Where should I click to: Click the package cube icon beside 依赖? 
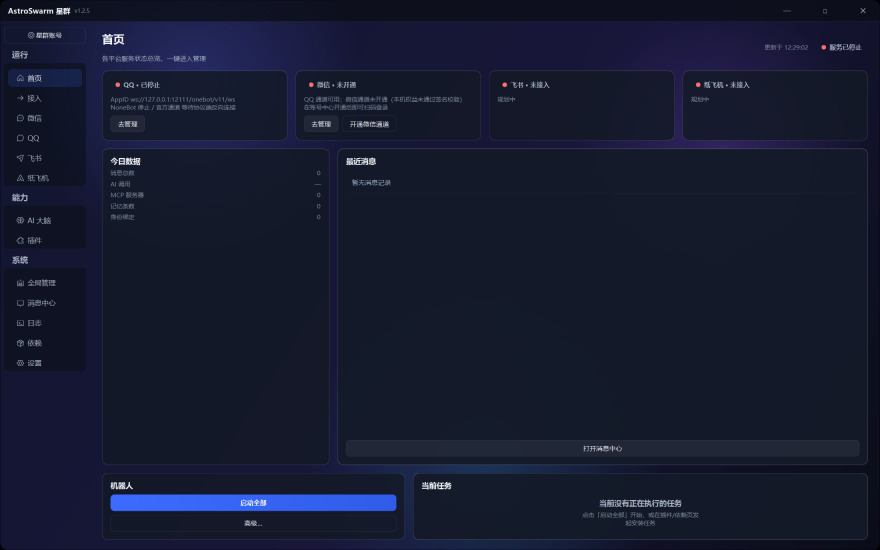pyautogui.click(x=20, y=343)
